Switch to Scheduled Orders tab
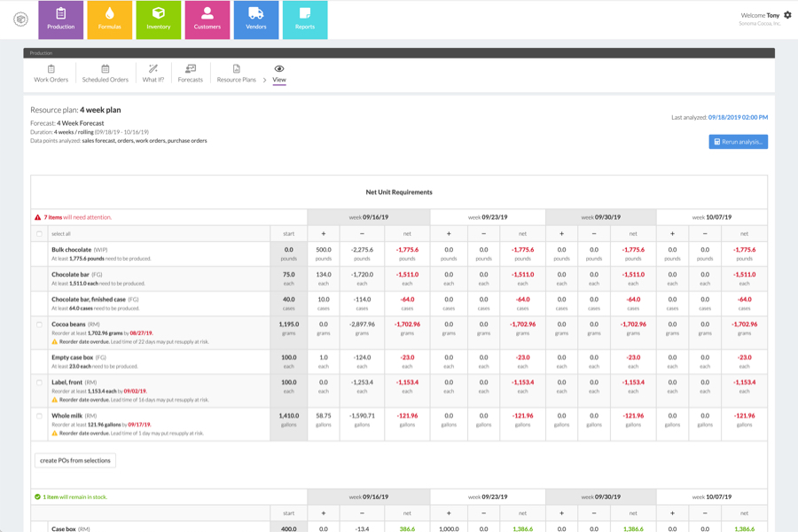 105,74
